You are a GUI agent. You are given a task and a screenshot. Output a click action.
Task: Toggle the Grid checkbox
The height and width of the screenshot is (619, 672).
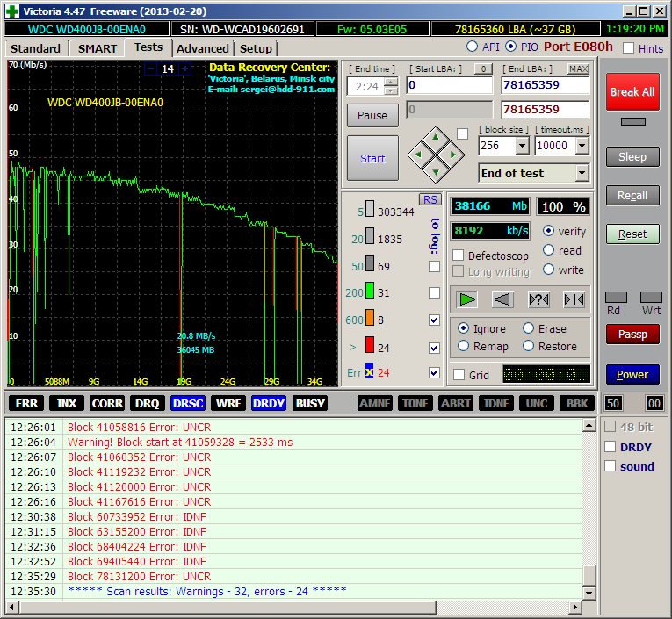click(x=459, y=374)
